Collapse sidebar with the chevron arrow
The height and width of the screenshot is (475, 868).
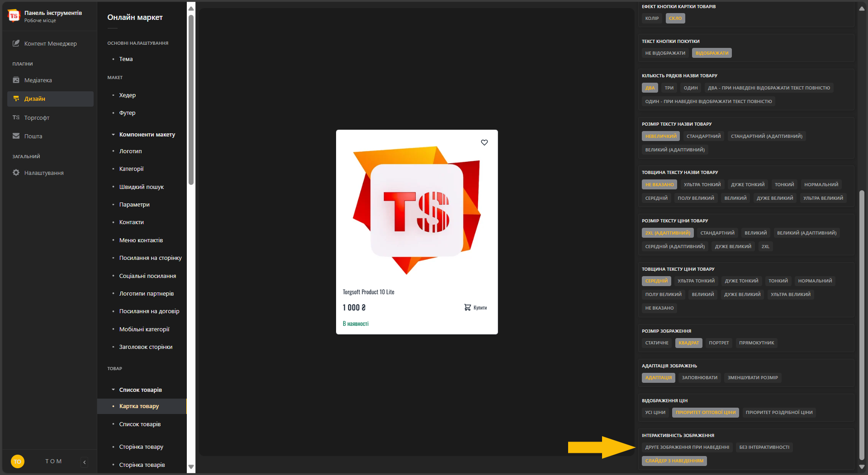point(85,462)
